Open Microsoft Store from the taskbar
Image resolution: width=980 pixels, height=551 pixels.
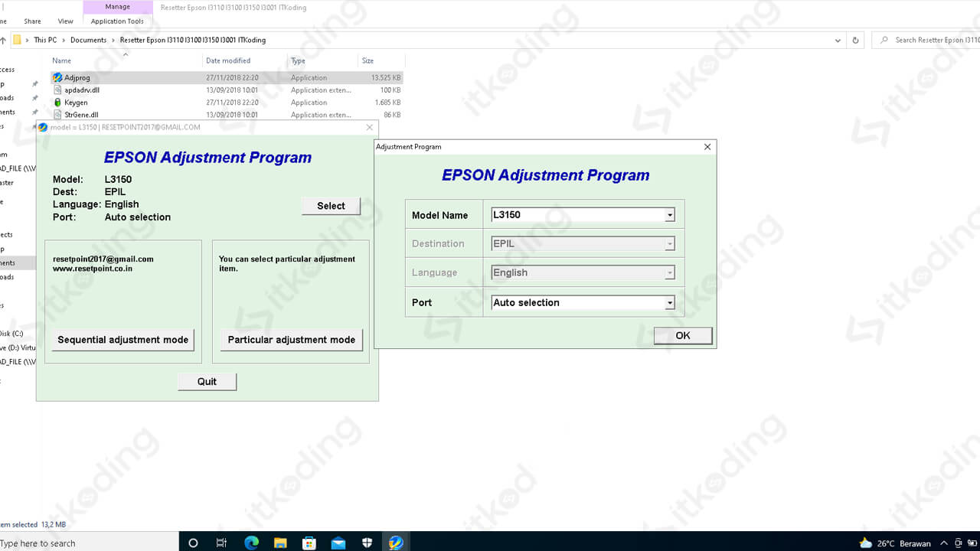(309, 543)
